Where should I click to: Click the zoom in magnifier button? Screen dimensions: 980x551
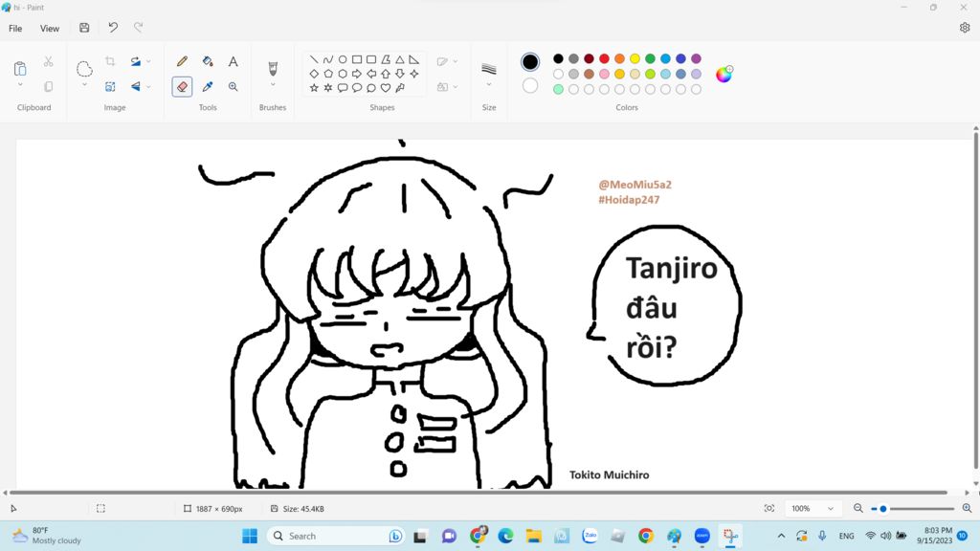pyautogui.click(x=967, y=509)
